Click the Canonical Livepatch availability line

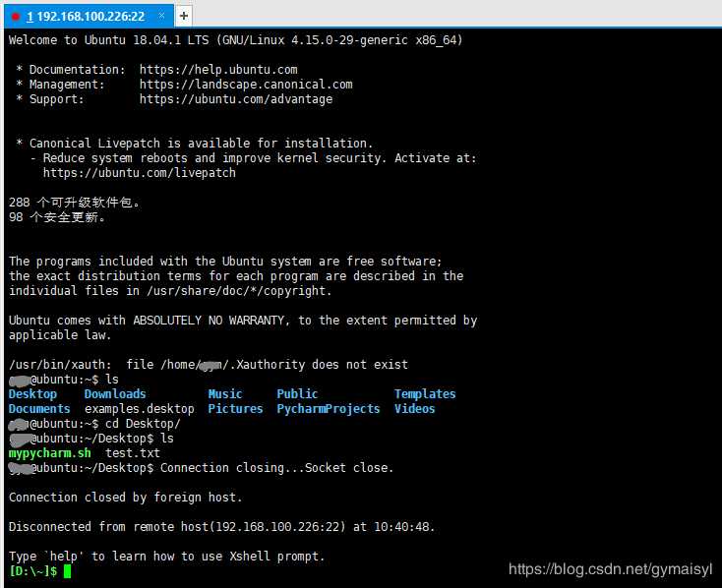(x=194, y=144)
